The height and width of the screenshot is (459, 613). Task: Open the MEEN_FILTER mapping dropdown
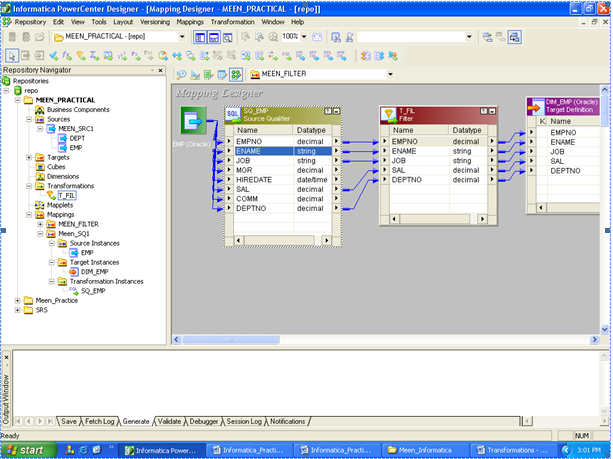coord(390,74)
